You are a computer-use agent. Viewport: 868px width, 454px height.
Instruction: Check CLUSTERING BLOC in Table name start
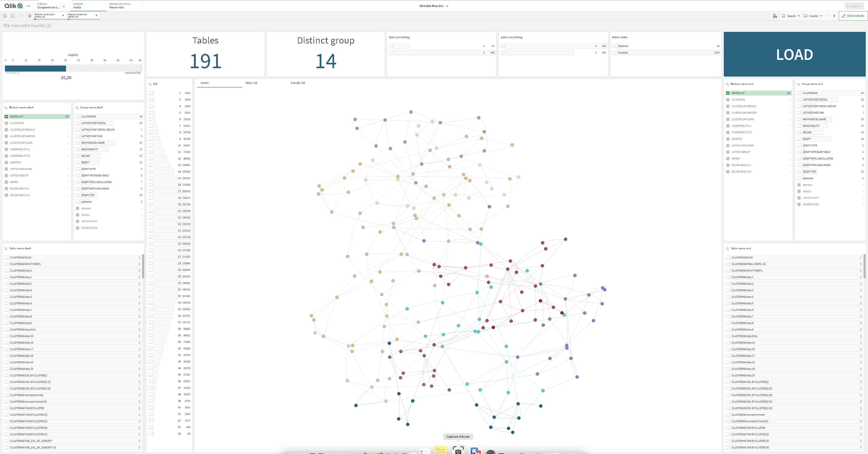[6, 257]
